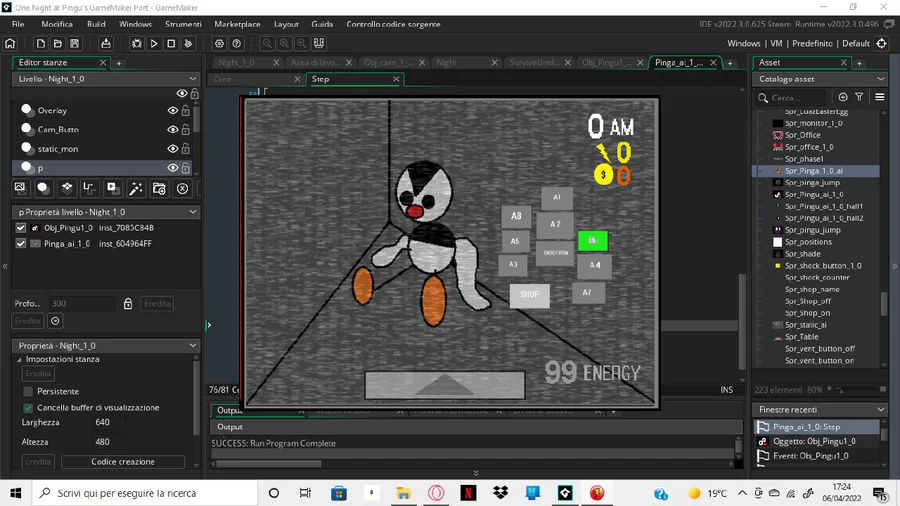Viewport: 900px width, 506px height.
Task: Zoom out in the workspace
Action: click(267, 44)
